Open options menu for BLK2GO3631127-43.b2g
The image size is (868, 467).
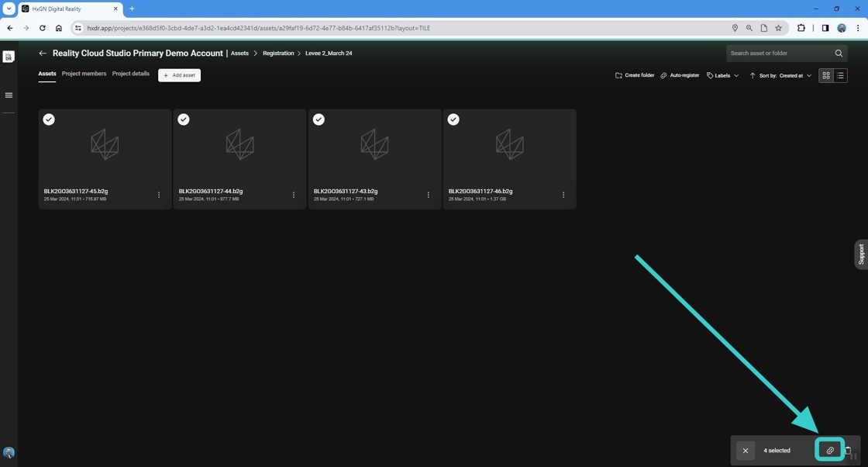pos(429,195)
